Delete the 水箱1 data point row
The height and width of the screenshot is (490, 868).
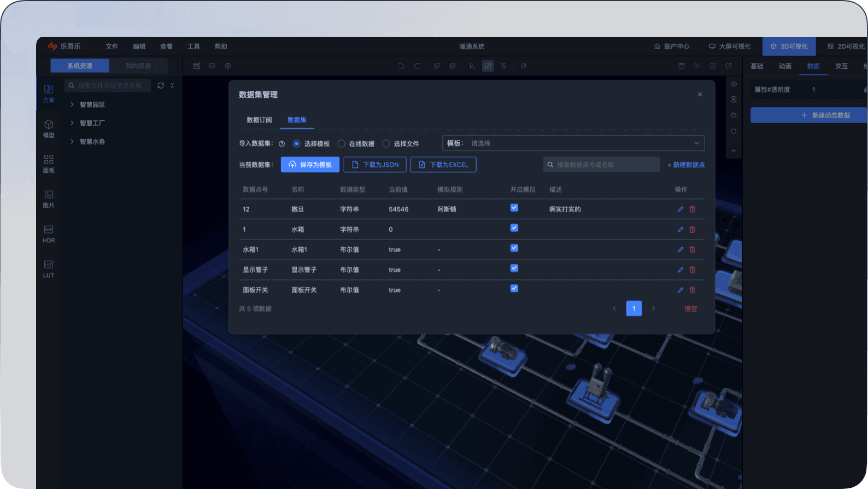[692, 249]
